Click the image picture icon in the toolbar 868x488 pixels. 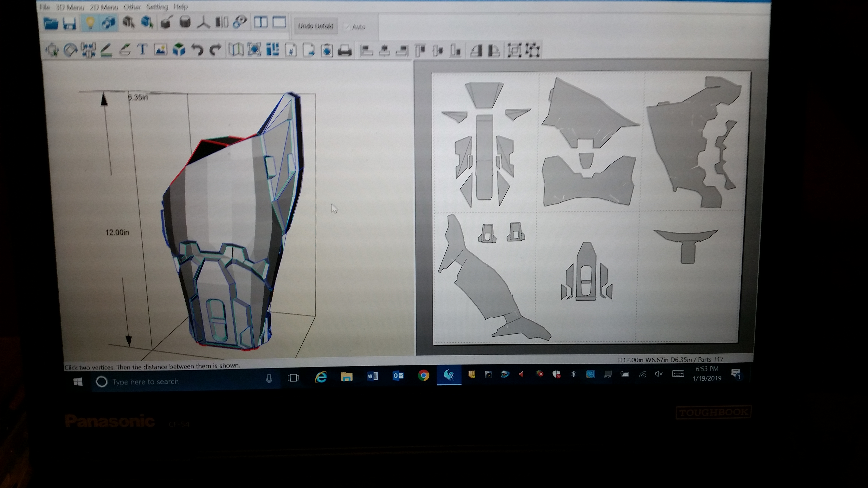click(x=161, y=50)
